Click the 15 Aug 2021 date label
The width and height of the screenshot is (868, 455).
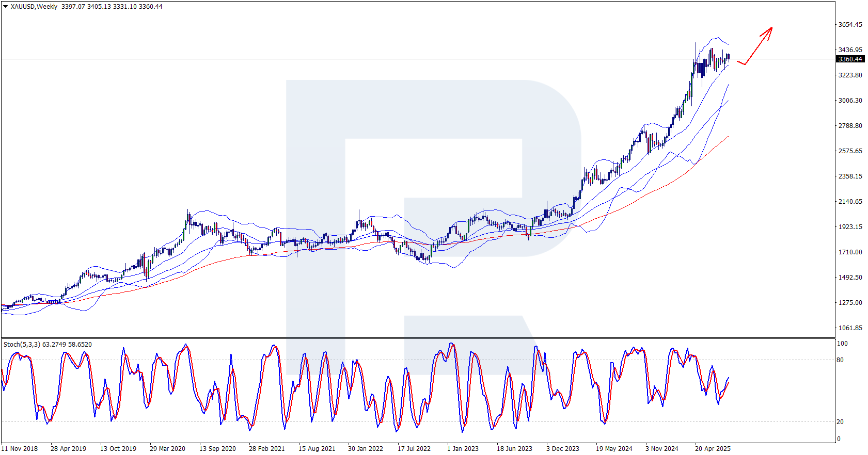[x=317, y=448]
